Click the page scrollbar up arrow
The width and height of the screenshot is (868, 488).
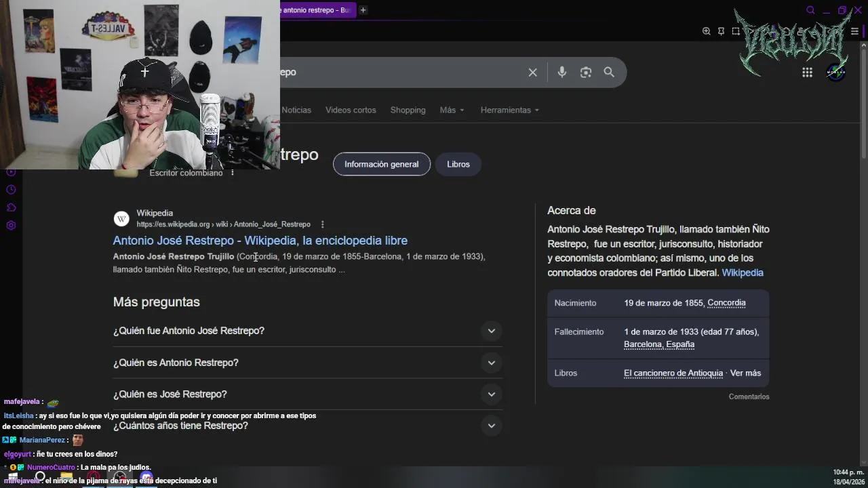click(863, 46)
